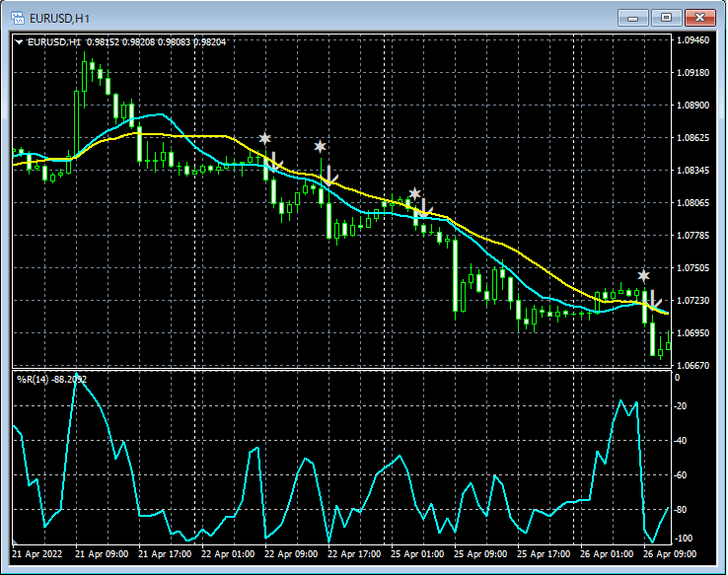Select the star marker near 26 Apr 09:00
The height and width of the screenshot is (575, 728).
point(643,276)
